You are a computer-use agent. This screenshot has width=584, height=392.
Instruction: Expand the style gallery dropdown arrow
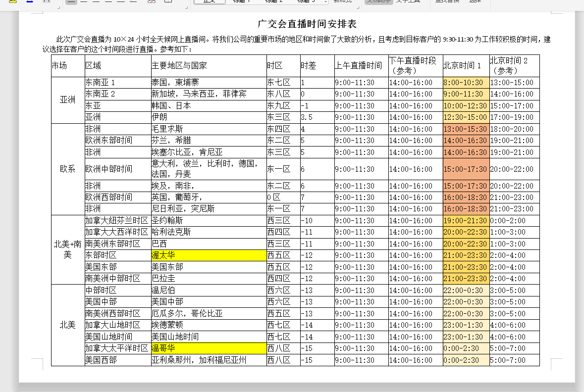(x=325, y=2)
